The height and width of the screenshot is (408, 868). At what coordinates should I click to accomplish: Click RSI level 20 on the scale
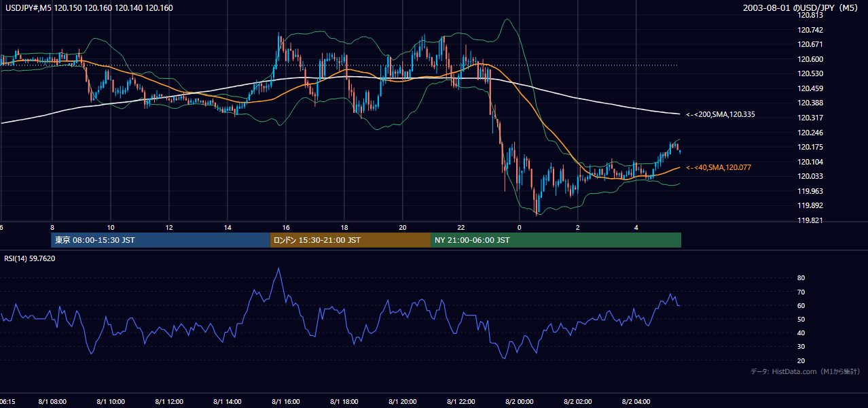pos(801,360)
